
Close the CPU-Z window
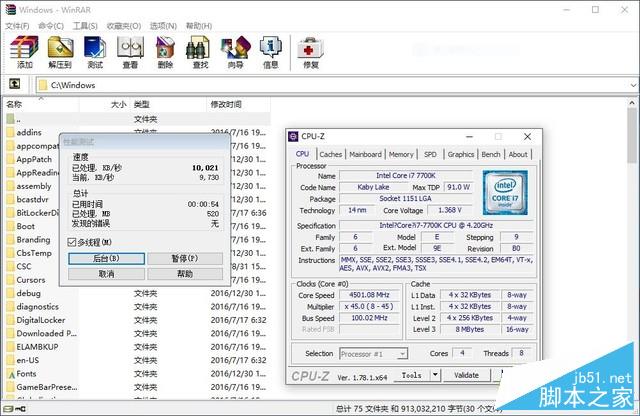[x=527, y=136]
